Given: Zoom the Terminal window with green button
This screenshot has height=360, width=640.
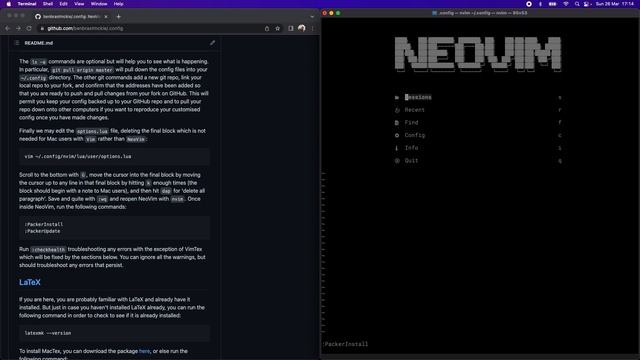Looking at the screenshot, I should pos(338,13).
